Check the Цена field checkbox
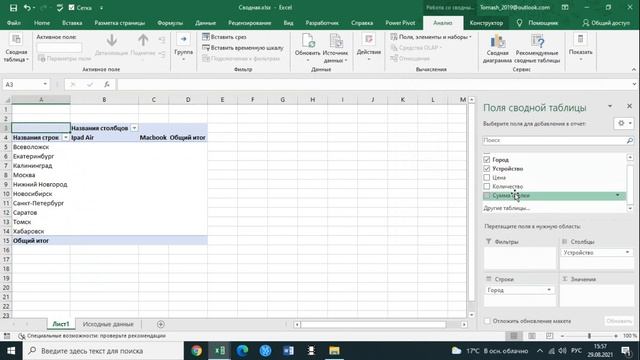The width and height of the screenshot is (640, 360). (x=487, y=178)
